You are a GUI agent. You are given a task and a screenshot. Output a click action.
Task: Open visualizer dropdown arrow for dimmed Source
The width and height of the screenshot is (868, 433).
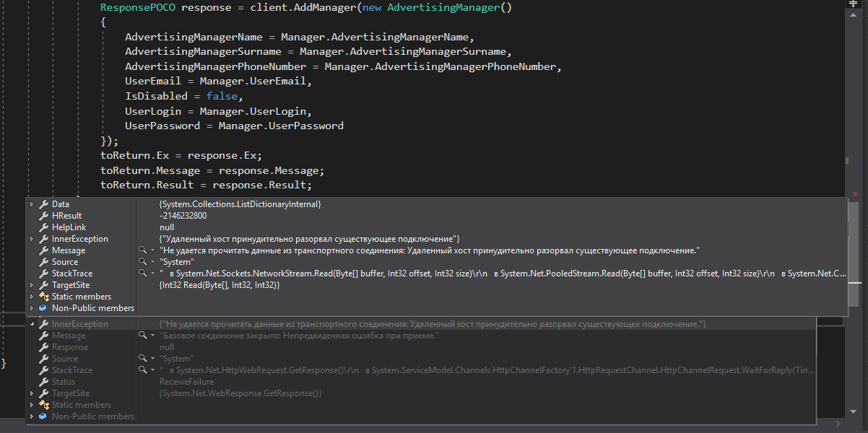click(x=152, y=359)
